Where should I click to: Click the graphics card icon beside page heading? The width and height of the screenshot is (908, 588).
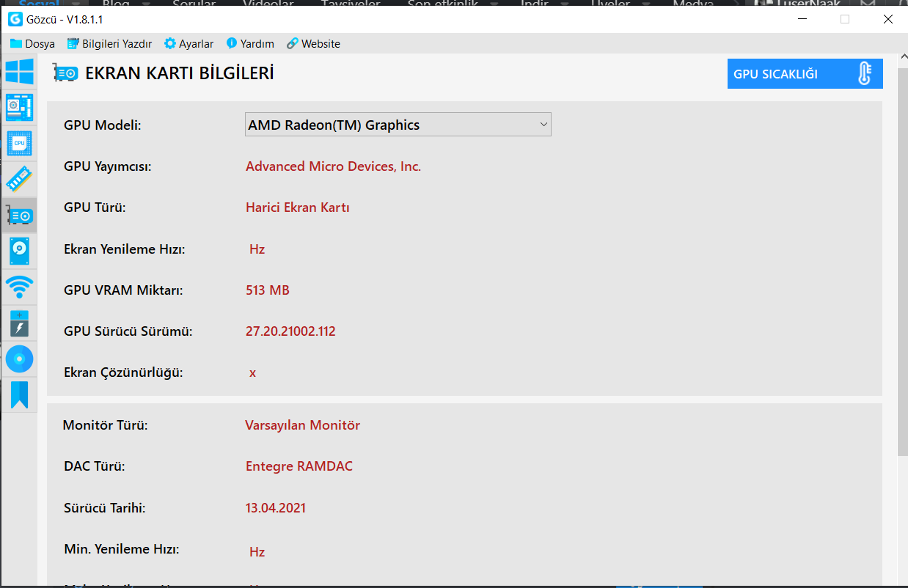click(x=66, y=73)
